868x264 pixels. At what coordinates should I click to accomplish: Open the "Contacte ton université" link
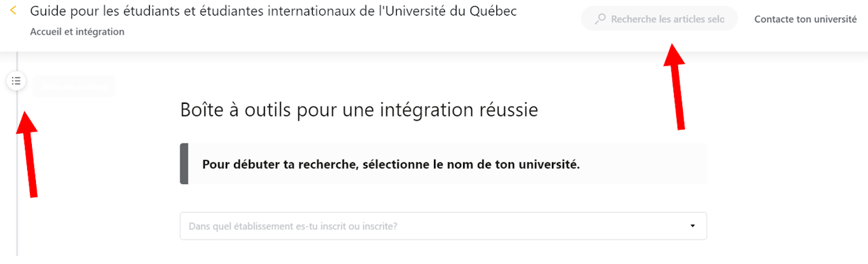tap(806, 20)
